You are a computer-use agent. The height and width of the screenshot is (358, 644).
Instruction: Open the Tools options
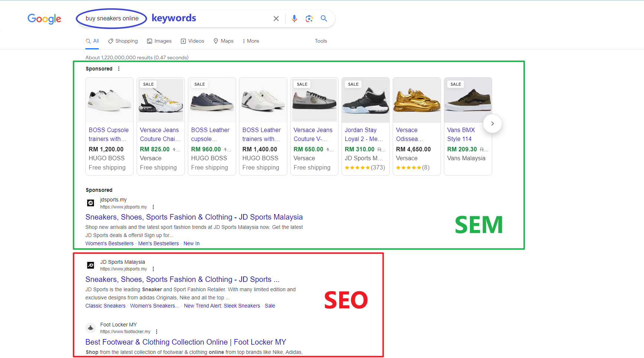pos(321,41)
